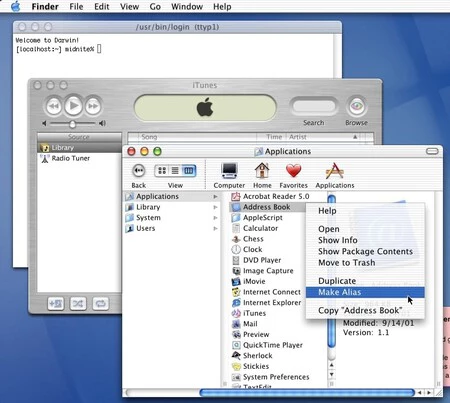Image resolution: width=450 pixels, height=403 pixels.
Task: Select the Calculator app
Action: 255,228
